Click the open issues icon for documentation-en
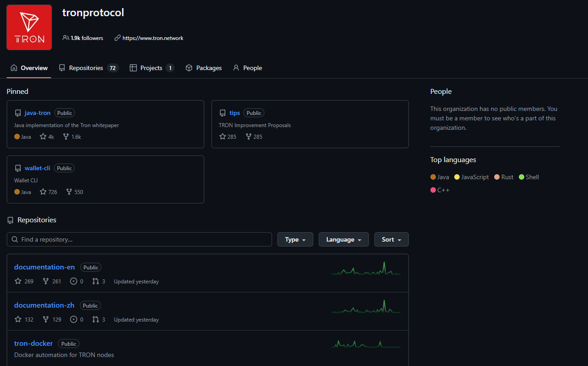The width and height of the screenshot is (588, 366). click(x=74, y=281)
